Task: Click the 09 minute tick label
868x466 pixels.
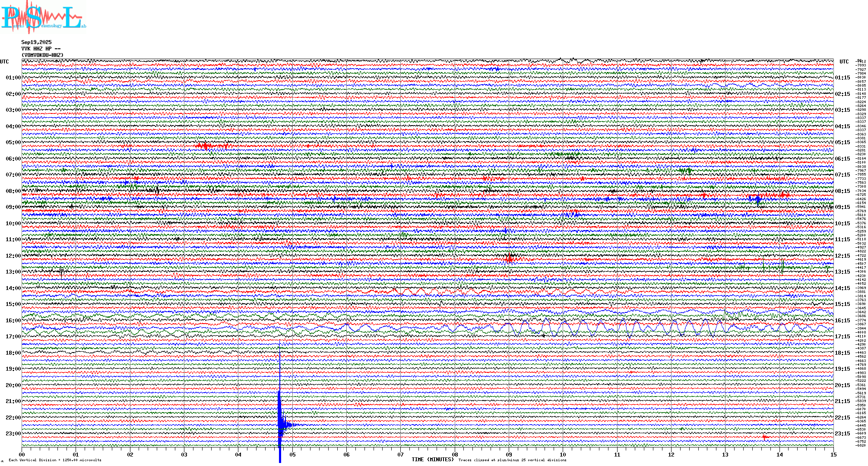Action: pos(509,455)
